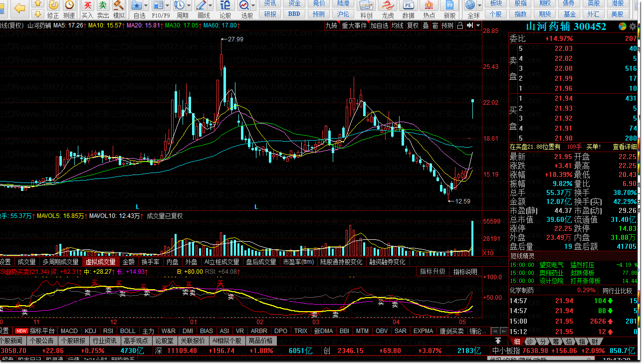The image size is (643, 364).
Task: Toggle 窗 window option in chart toolbar
Action: (435, 26)
